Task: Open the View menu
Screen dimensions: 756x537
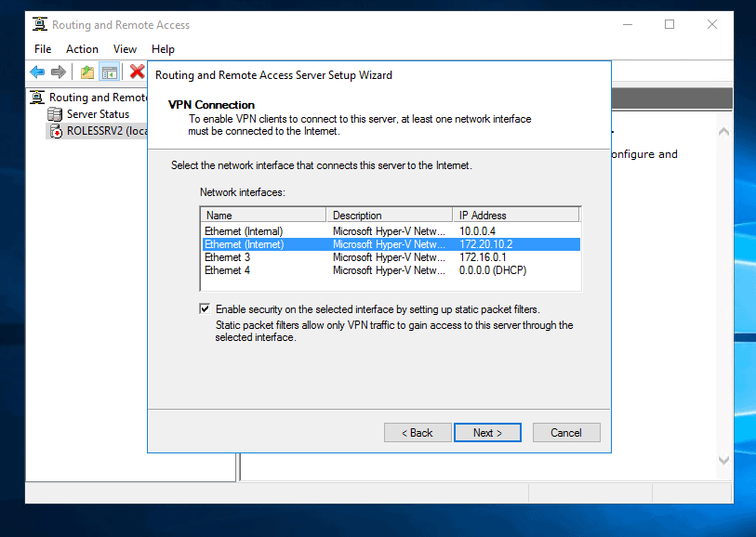Action: click(125, 49)
